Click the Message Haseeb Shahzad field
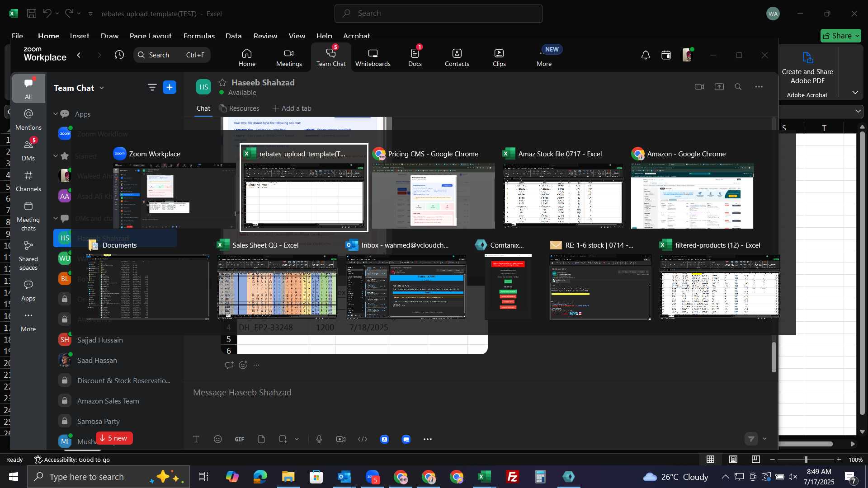 (480, 393)
